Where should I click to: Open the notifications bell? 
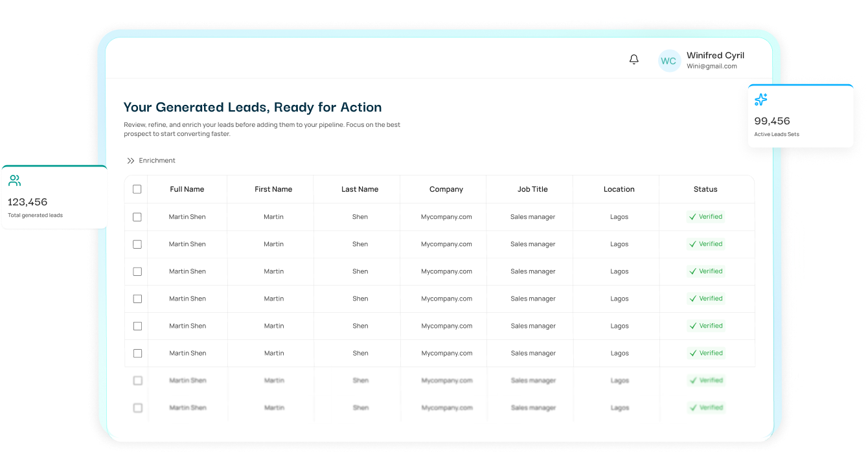tap(634, 60)
